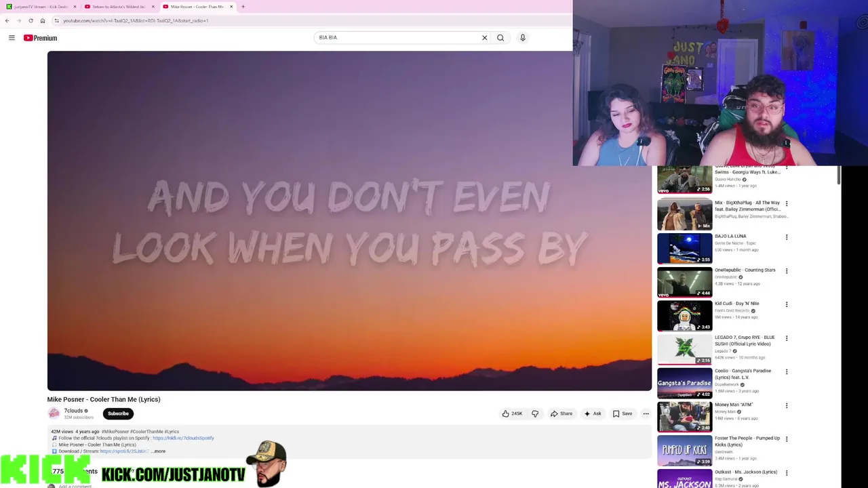Close the Return to Atlanta browser tab

tap(153, 7)
